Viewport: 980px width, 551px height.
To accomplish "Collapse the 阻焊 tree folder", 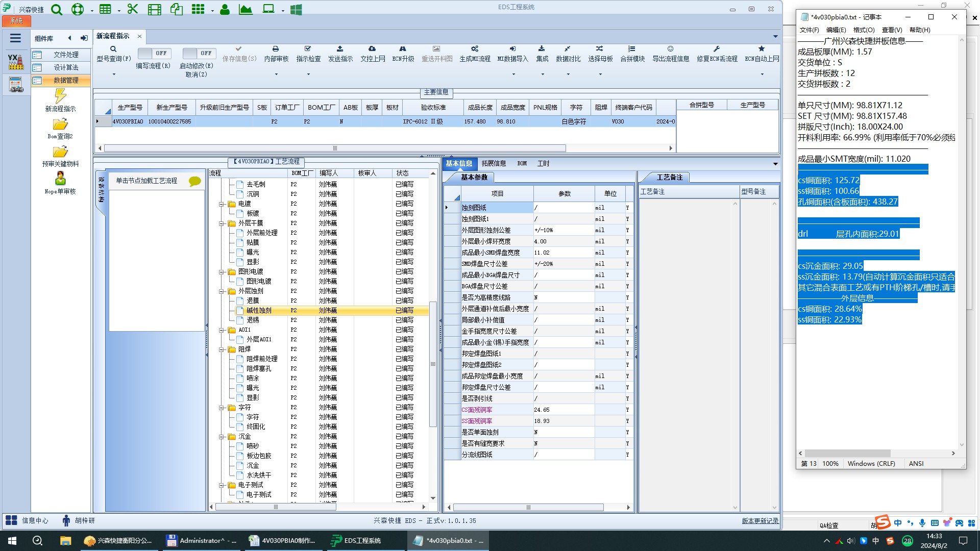I will tap(222, 349).
